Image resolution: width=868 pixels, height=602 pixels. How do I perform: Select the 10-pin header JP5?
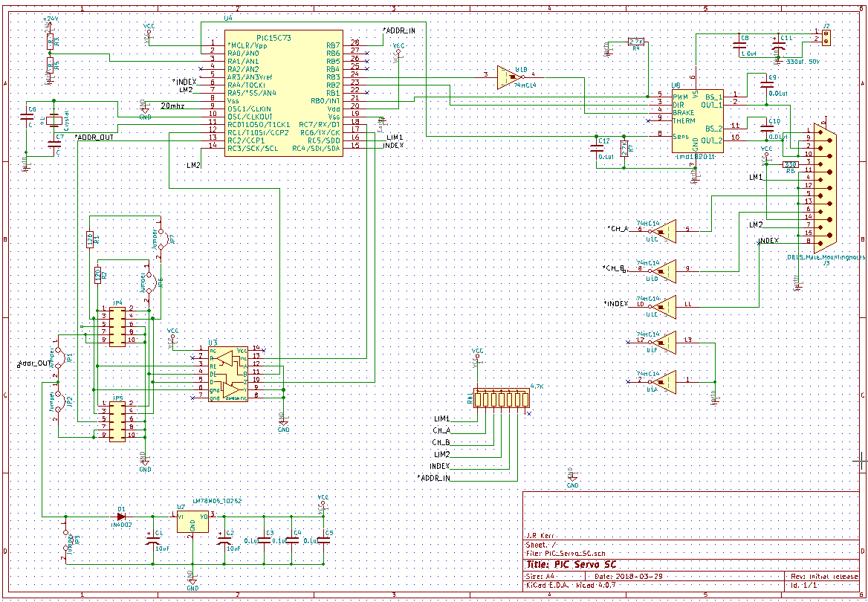117,422
